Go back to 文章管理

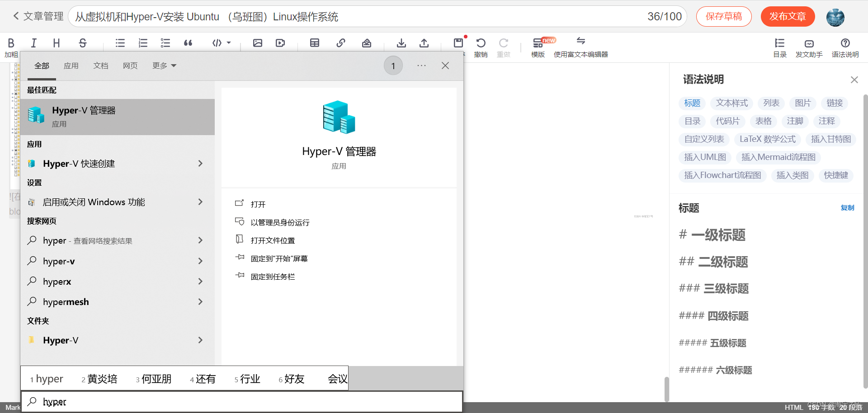coord(38,16)
